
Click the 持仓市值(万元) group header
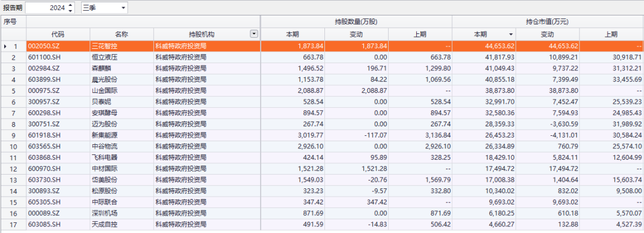click(548, 21)
